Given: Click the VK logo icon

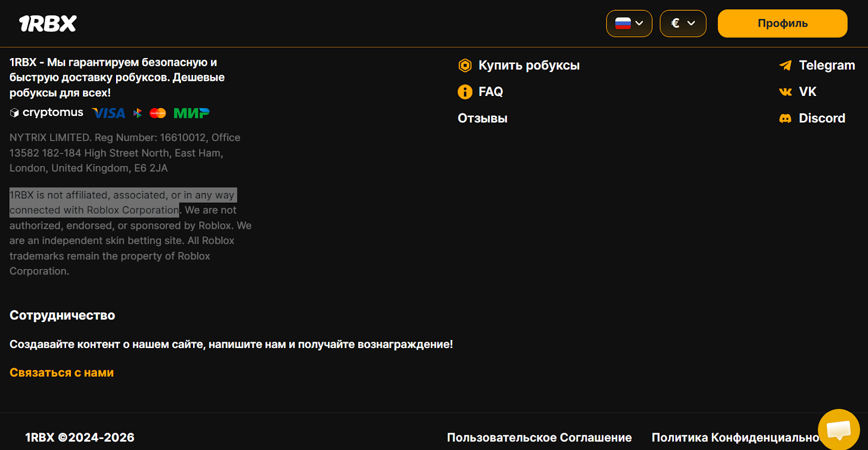Looking at the screenshot, I should (x=786, y=92).
